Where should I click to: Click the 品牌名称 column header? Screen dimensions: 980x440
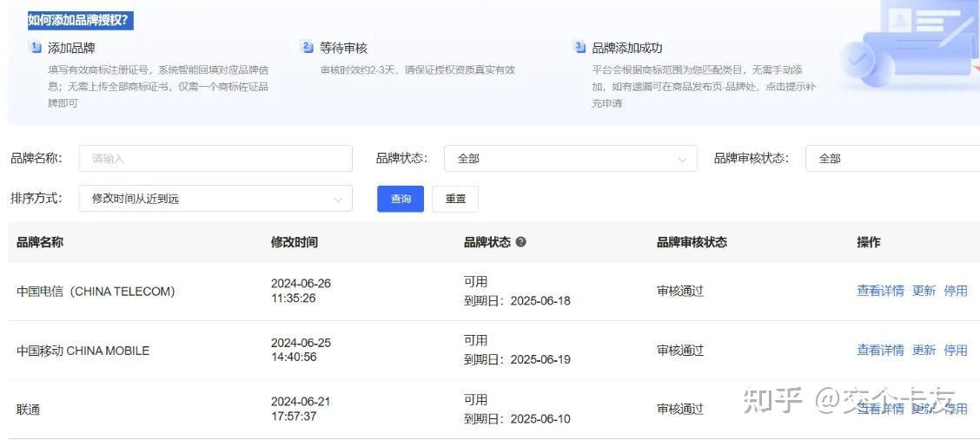tap(40, 242)
